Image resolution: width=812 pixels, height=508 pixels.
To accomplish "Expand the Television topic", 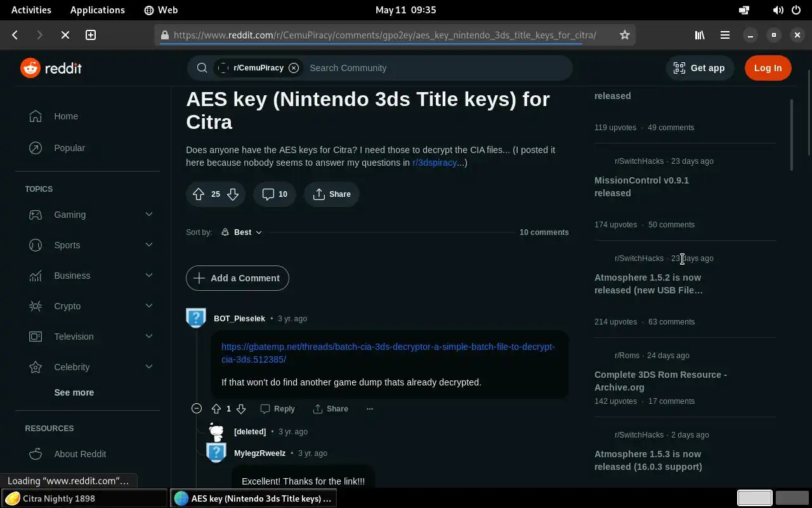I will pos(149,337).
